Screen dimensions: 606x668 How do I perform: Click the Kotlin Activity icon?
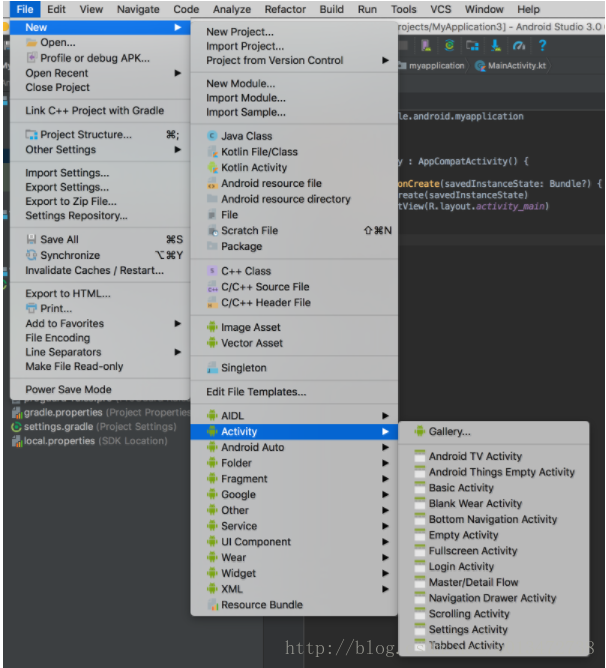click(212, 167)
